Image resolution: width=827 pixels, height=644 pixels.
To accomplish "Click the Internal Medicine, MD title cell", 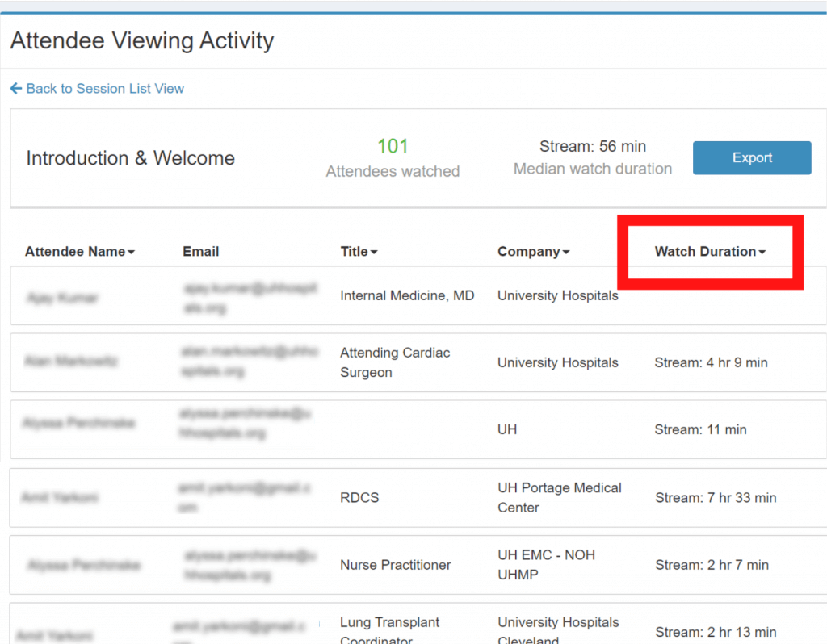I will click(x=407, y=295).
